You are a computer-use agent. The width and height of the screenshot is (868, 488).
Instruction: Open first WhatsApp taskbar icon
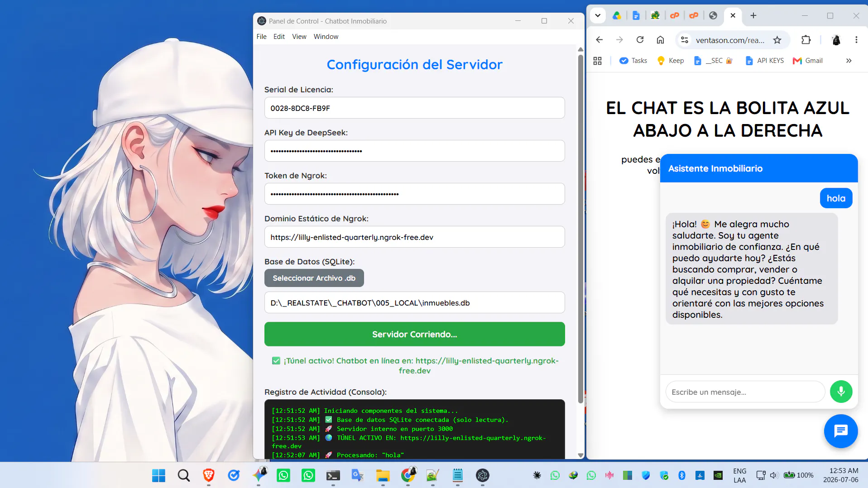(283, 475)
